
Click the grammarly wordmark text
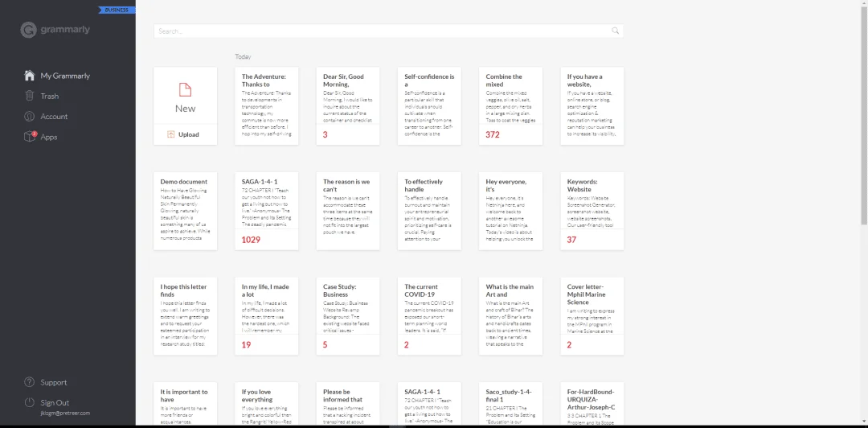pos(65,30)
